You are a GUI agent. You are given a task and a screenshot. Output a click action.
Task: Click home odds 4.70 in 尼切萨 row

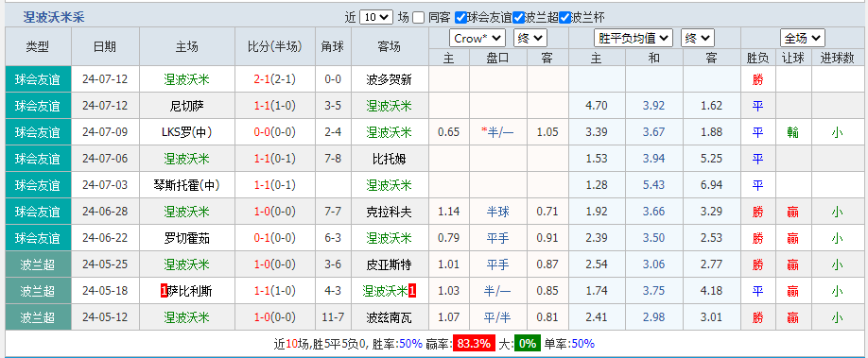[x=597, y=106]
